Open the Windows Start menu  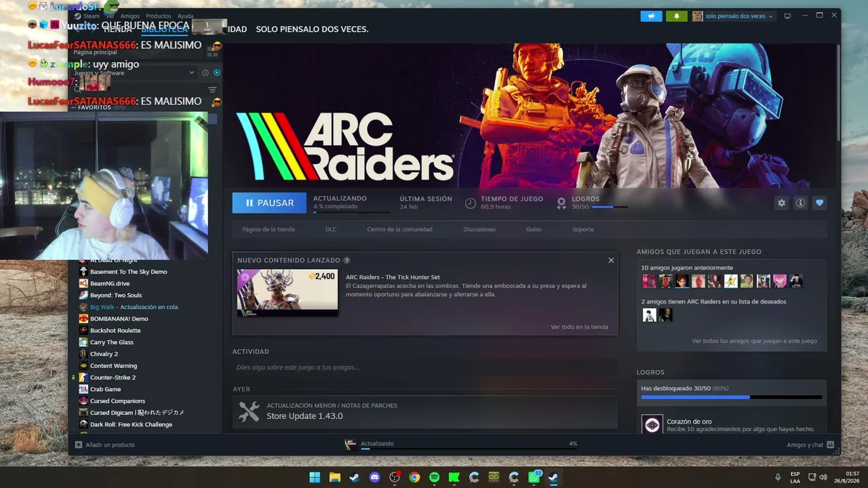point(315,477)
